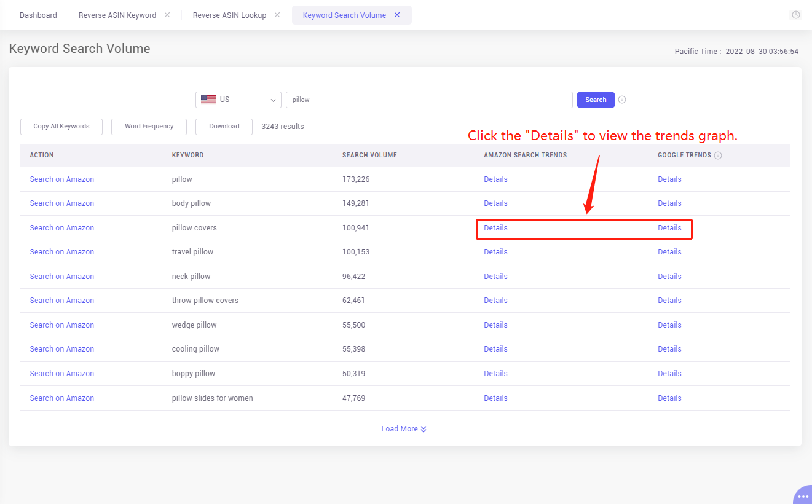Click Copy All Keywords button
812x504 pixels.
(61, 127)
